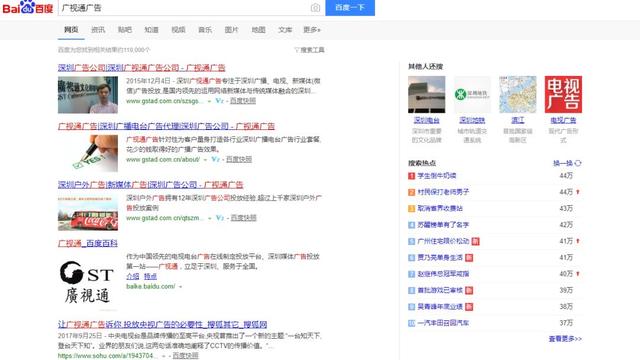Open hot search 贾乃亮单身生活
The image size is (640, 360).
pos(440,258)
